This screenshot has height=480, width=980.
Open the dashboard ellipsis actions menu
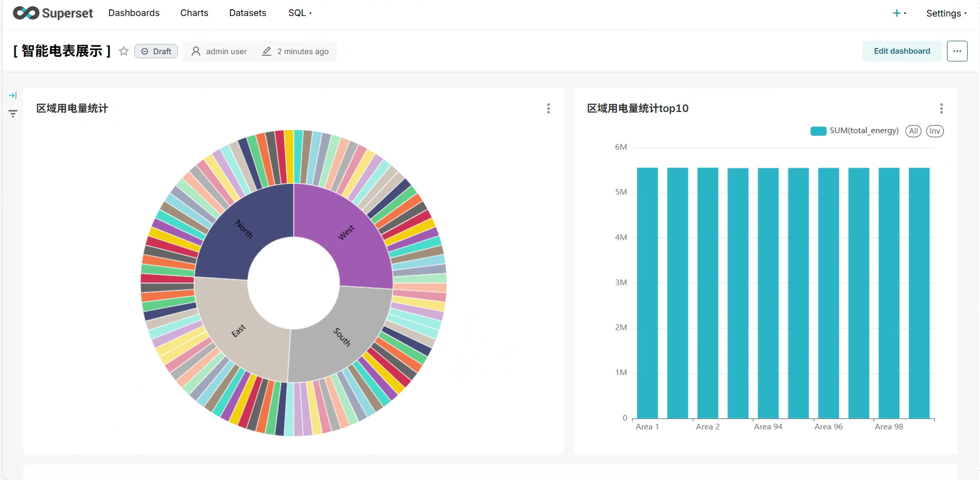957,51
